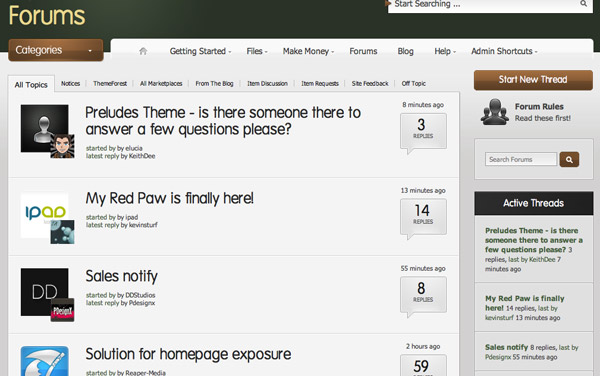Viewport: 600px width, 376px height.
Task: Click the Start New Thread button
Action: pos(533,80)
